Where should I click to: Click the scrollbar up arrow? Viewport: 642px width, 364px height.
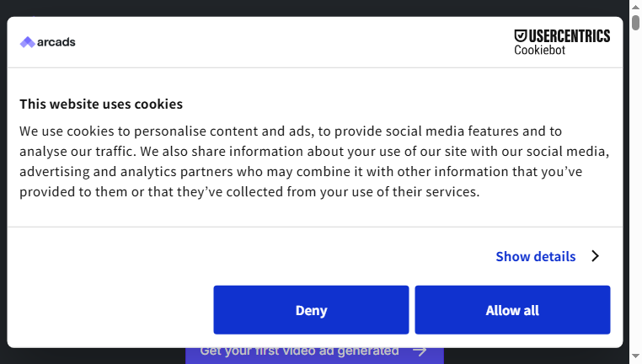[x=635, y=7]
